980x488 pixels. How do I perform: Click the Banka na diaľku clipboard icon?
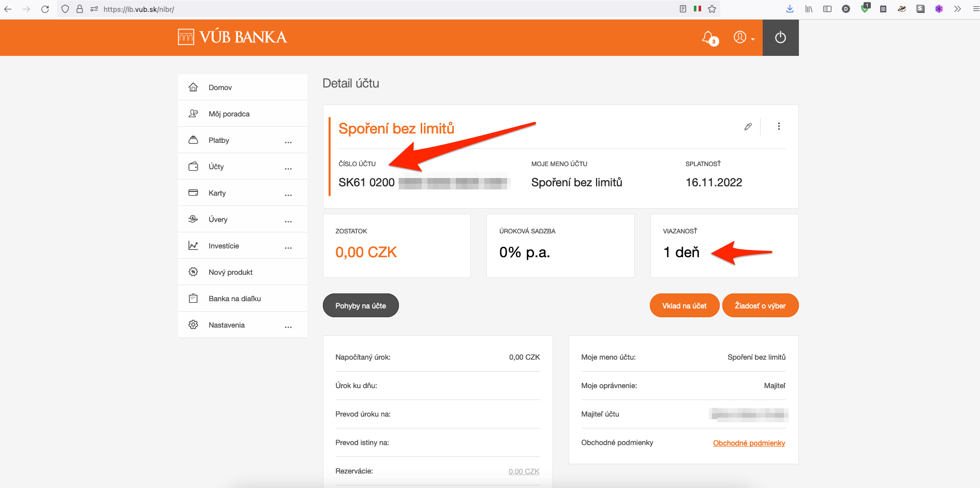click(193, 298)
